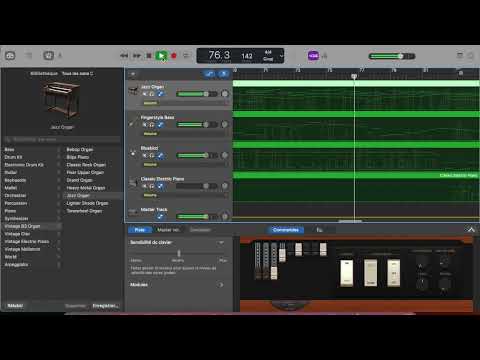
Task: Stop playback with the stop button
Action: coord(149,56)
